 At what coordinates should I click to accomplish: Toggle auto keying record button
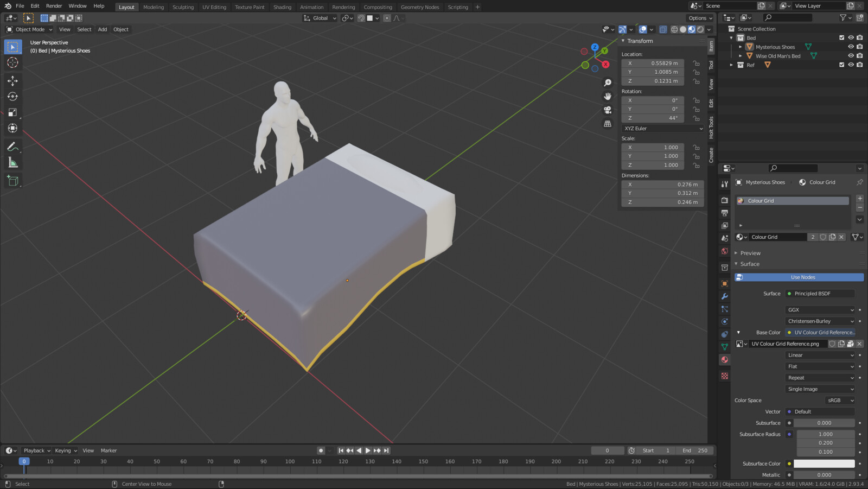[321, 450]
